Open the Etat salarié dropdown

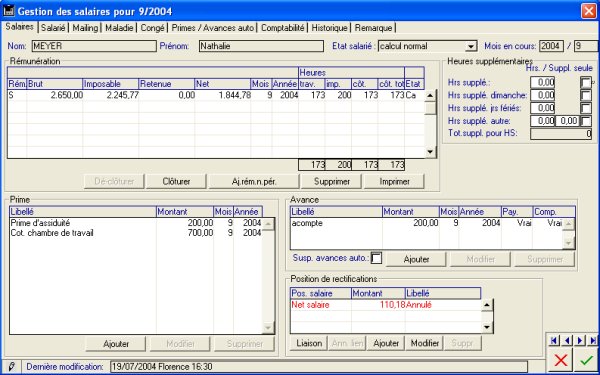(471, 47)
